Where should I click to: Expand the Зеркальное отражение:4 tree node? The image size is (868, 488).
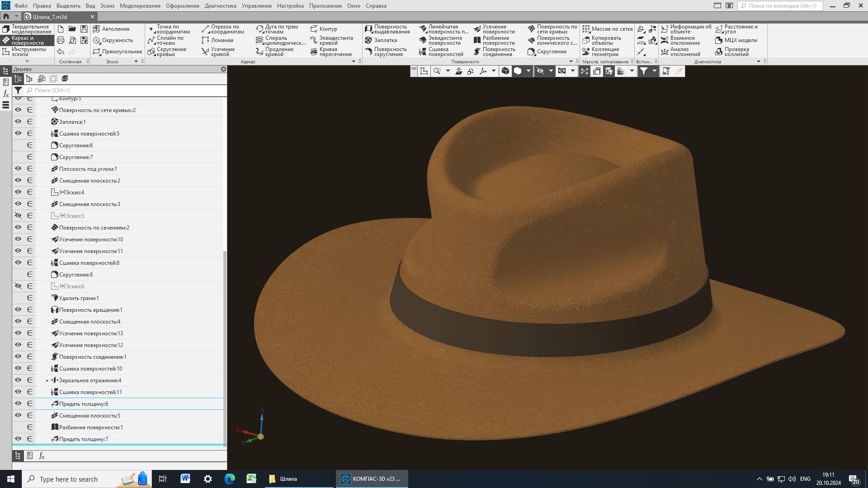[47, 380]
